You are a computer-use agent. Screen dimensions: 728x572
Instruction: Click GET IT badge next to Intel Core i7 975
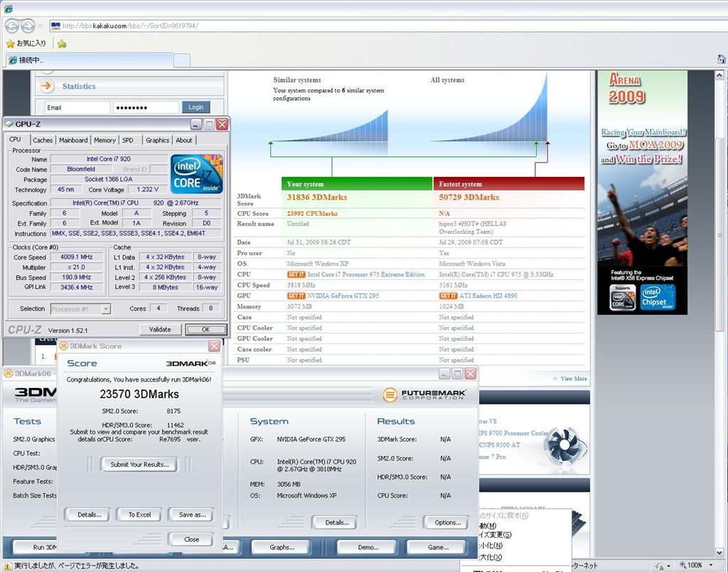[296, 275]
